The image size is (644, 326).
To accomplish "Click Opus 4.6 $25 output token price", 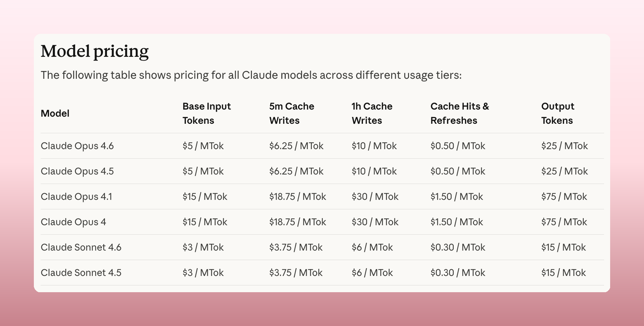I will [x=564, y=146].
